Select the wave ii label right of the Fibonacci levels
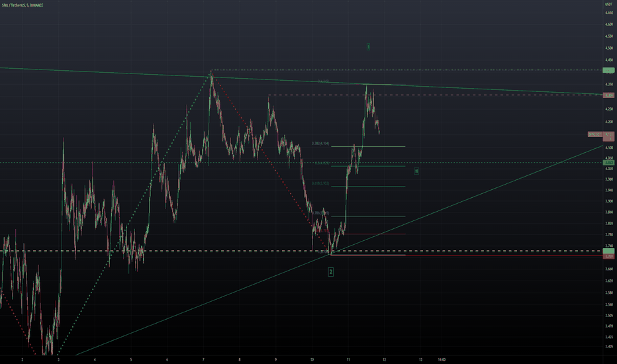This screenshot has height=364, width=617. point(416,171)
